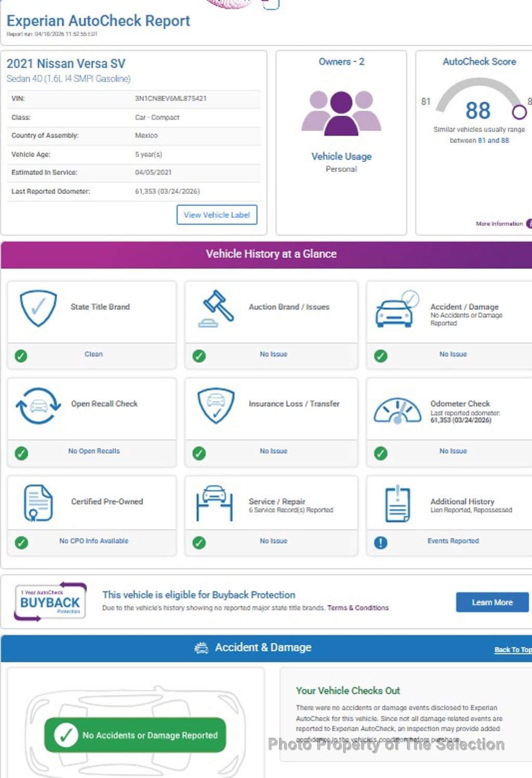This screenshot has width=532, height=778.
Task: Click No Issue under Insurance Loss / Transfer
Action: coord(273,451)
